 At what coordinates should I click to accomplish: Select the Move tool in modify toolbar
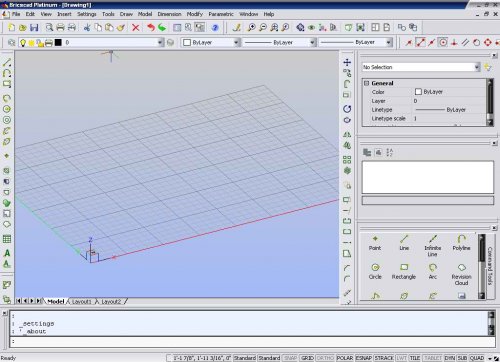pos(347,62)
